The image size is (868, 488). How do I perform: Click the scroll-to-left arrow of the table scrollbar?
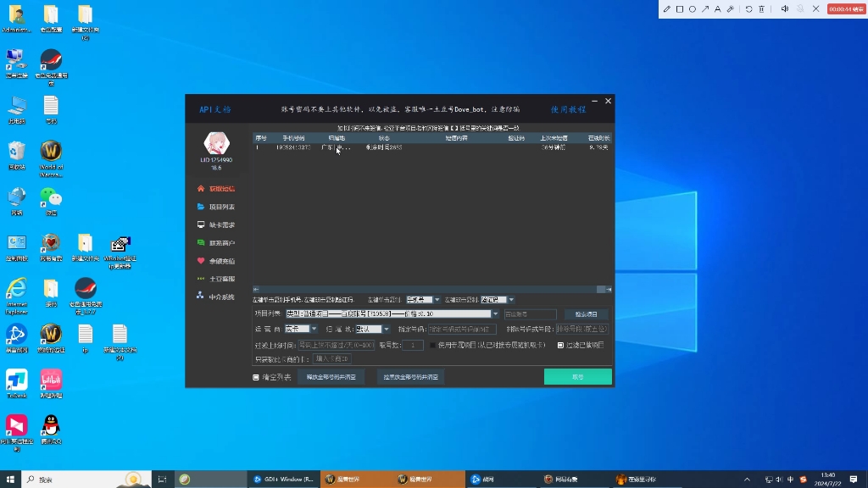click(x=256, y=290)
